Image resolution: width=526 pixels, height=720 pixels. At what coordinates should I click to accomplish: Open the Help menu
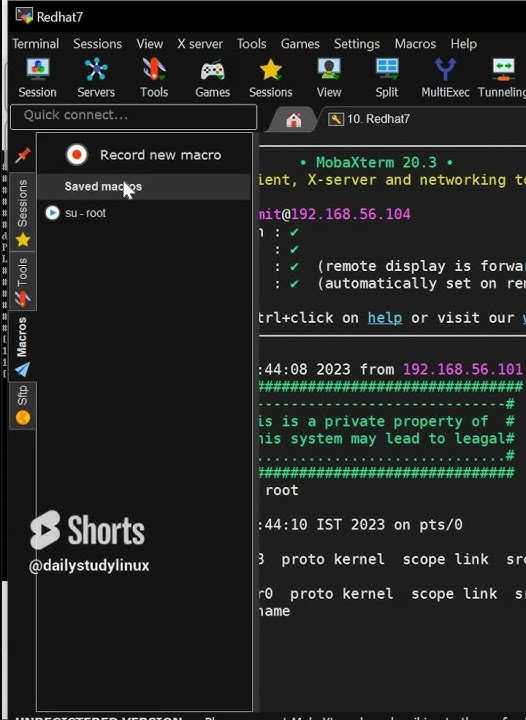[x=464, y=44]
